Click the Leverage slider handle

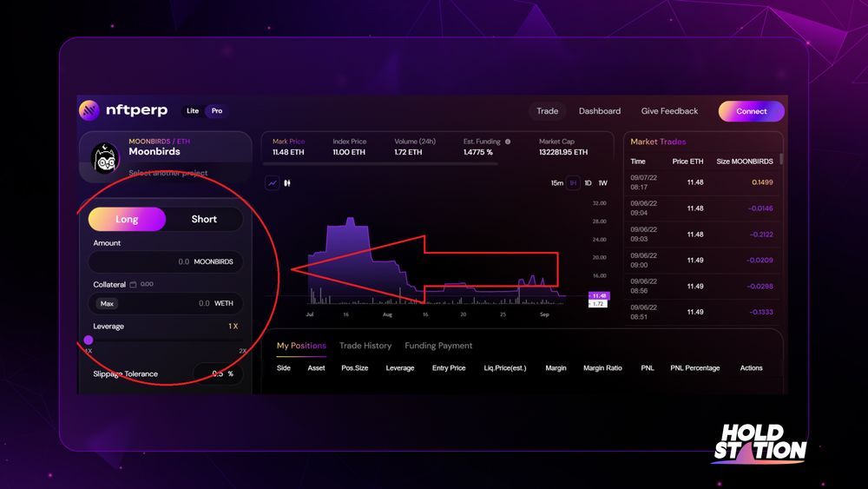(x=88, y=340)
